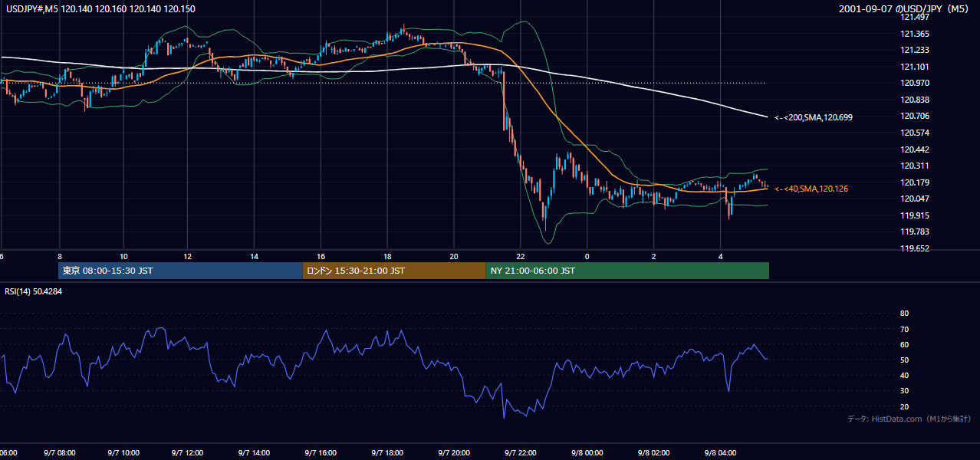Click the 119.915 price axis label
The image size is (980, 460).
pyautogui.click(x=913, y=215)
